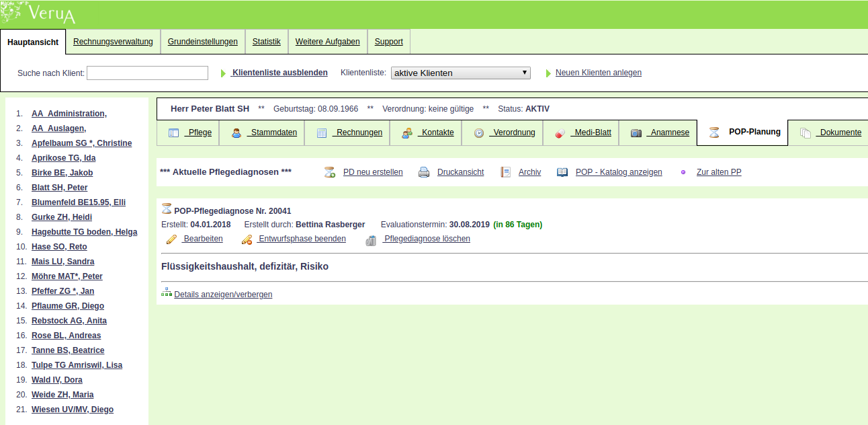The height and width of the screenshot is (425, 868).
Task: Switch to the Rechnungsverwaltung tab
Action: (113, 42)
